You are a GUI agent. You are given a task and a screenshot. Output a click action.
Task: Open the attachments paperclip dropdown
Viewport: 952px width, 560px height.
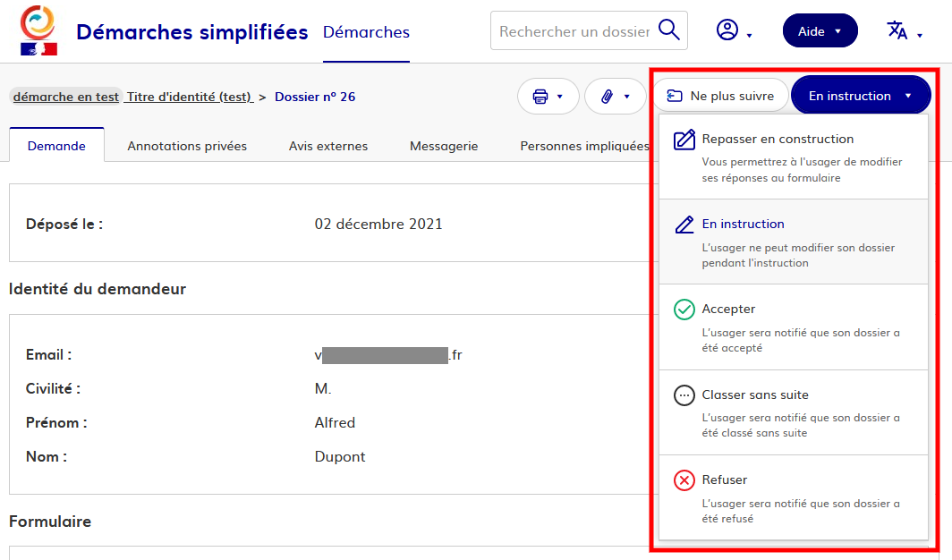tap(615, 96)
